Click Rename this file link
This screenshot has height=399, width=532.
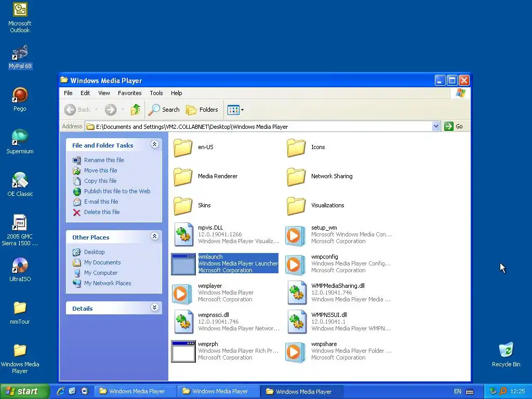point(104,160)
